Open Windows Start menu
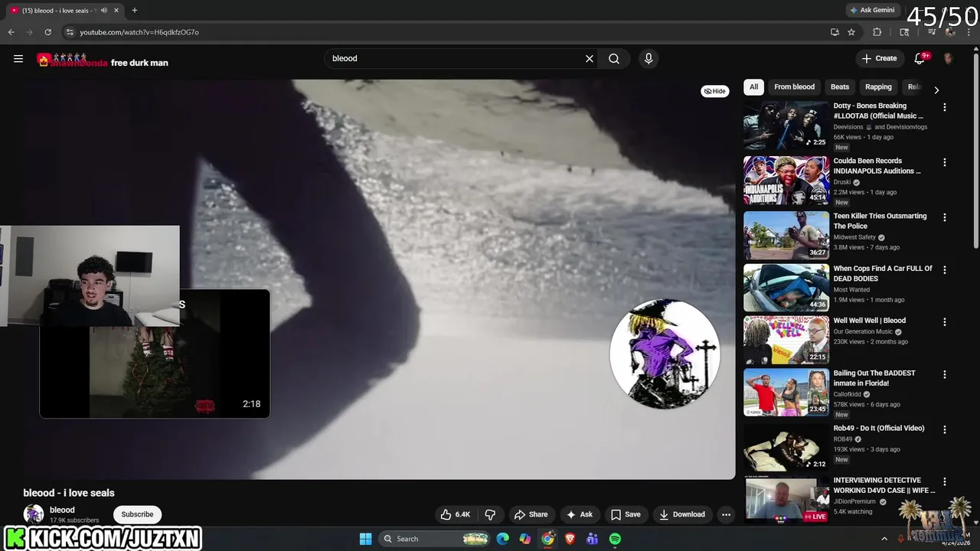This screenshot has height=551, width=980. [x=365, y=539]
